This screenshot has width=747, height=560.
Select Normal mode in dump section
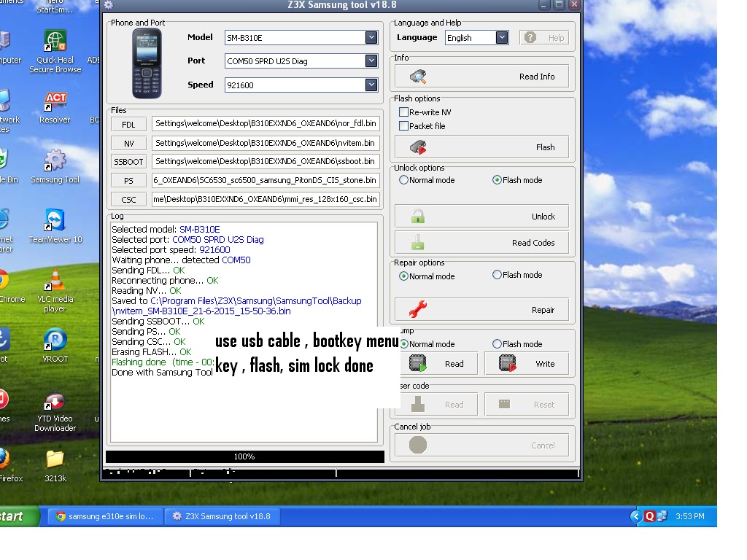[404, 344]
